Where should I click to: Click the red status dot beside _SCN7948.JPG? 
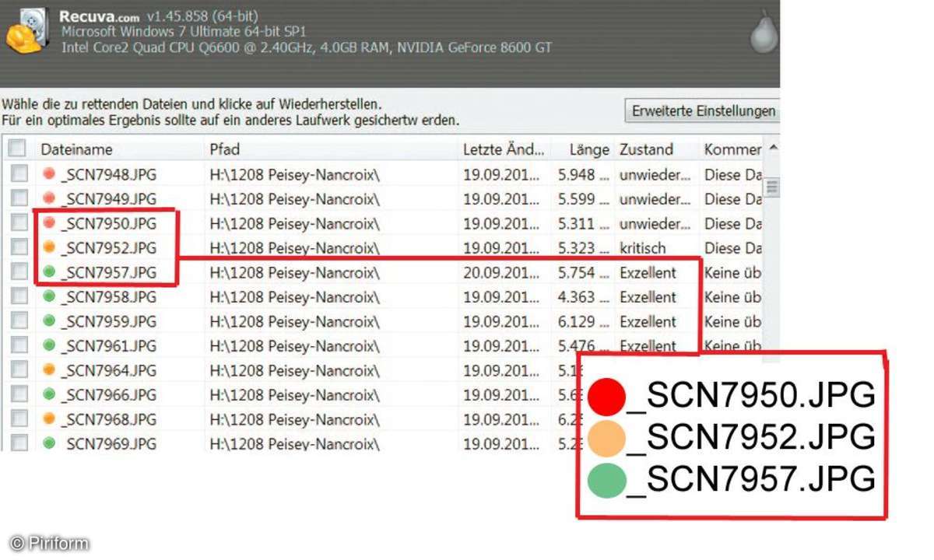pos(49,174)
